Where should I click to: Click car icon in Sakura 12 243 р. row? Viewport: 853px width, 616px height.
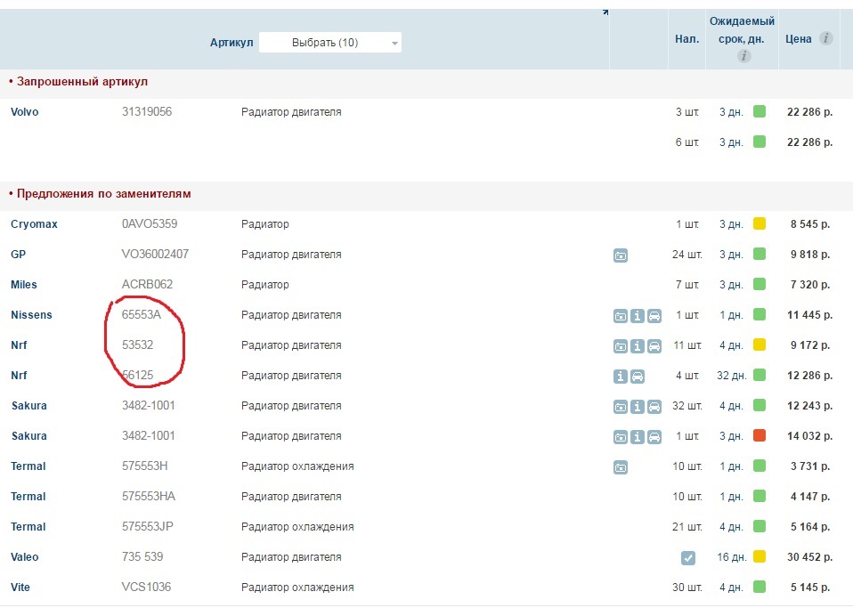654,407
